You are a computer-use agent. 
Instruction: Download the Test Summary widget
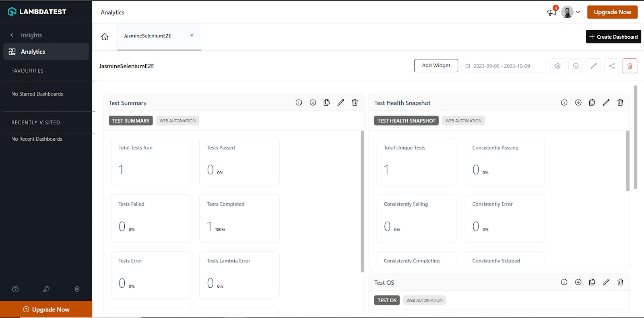coord(313,102)
